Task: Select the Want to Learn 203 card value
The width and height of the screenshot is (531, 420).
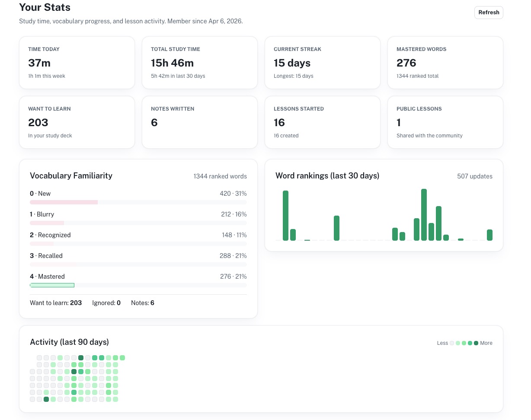Action: 38,123
